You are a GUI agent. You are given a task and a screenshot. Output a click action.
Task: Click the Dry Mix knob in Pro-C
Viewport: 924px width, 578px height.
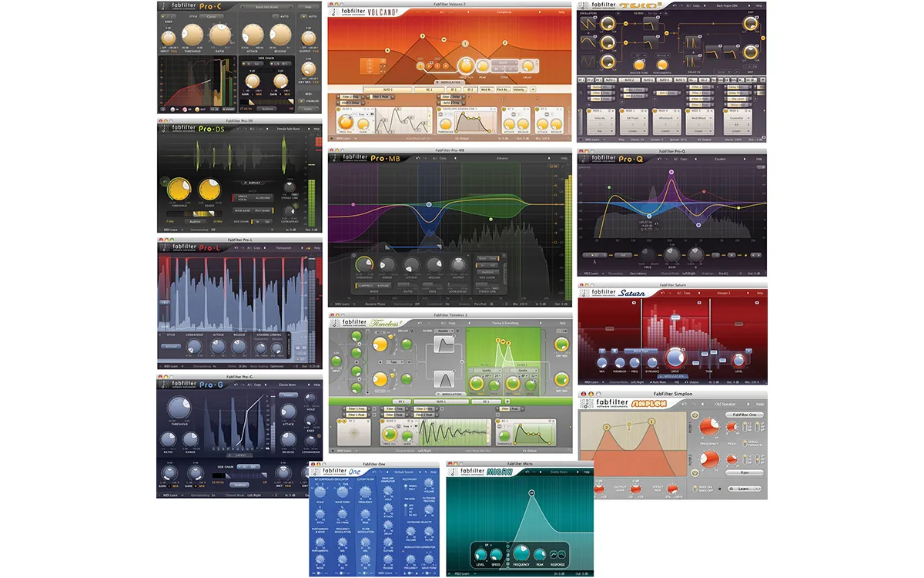pyautogui.click(x=308, y=67)
